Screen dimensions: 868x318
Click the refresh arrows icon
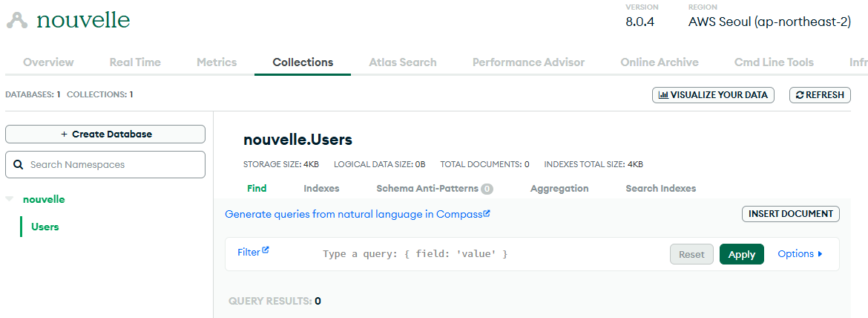(x=799, y=95)
